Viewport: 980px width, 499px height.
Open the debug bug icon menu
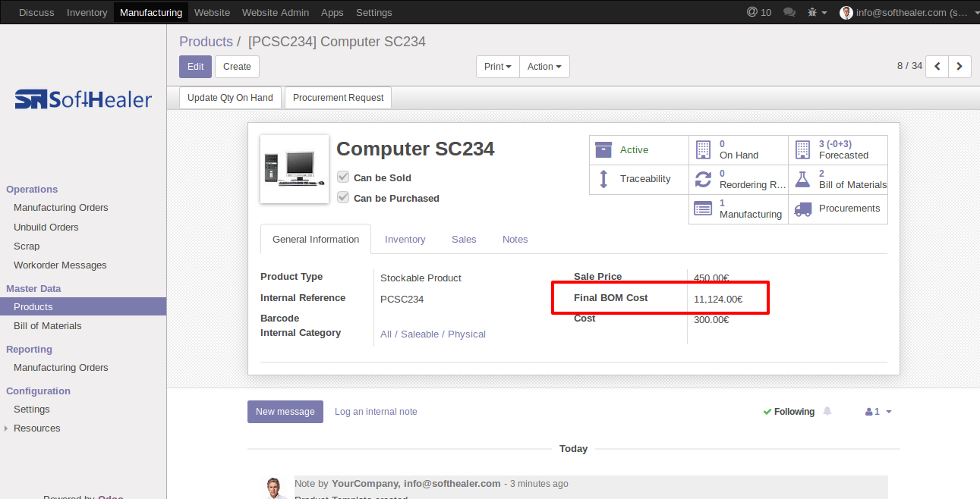tap(818, 12)
